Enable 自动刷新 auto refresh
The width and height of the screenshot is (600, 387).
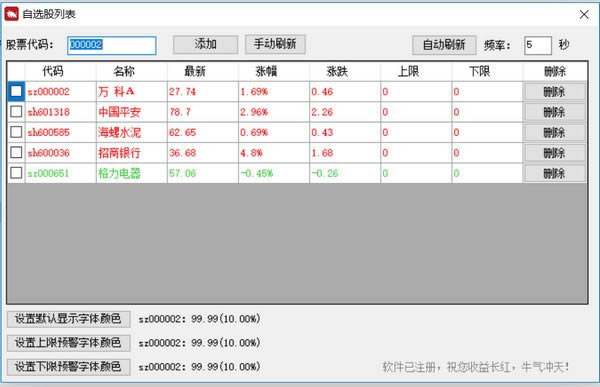click(444, 45)
